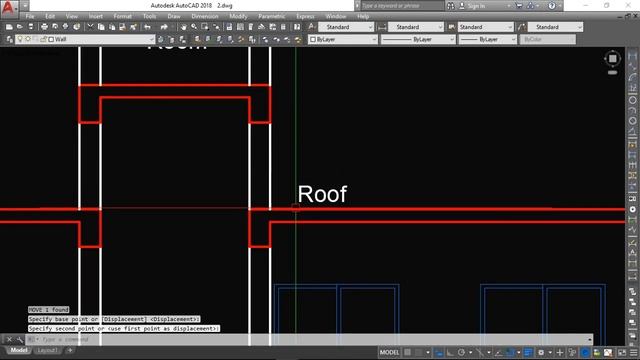
Task: Select the Zoom Window tool
Action: (x=205, y=27)
